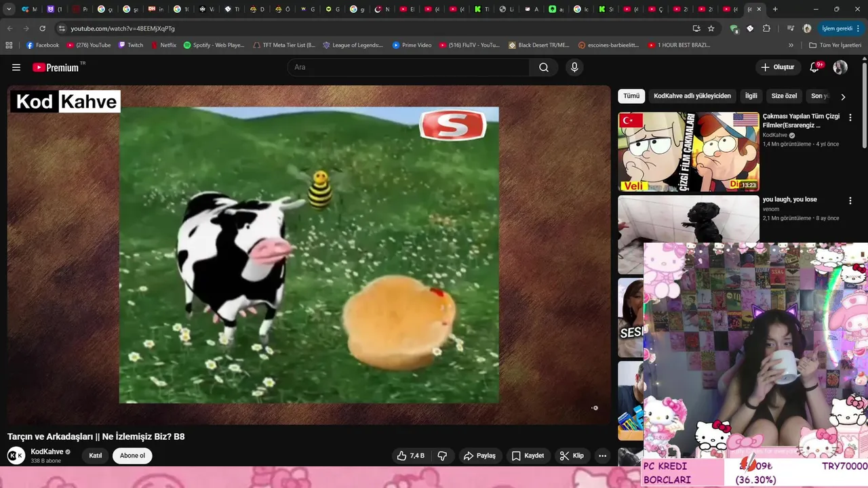Open the tab search dropdown arrow
The width and height of the screenshot is (868, 488).
(9, 9)
